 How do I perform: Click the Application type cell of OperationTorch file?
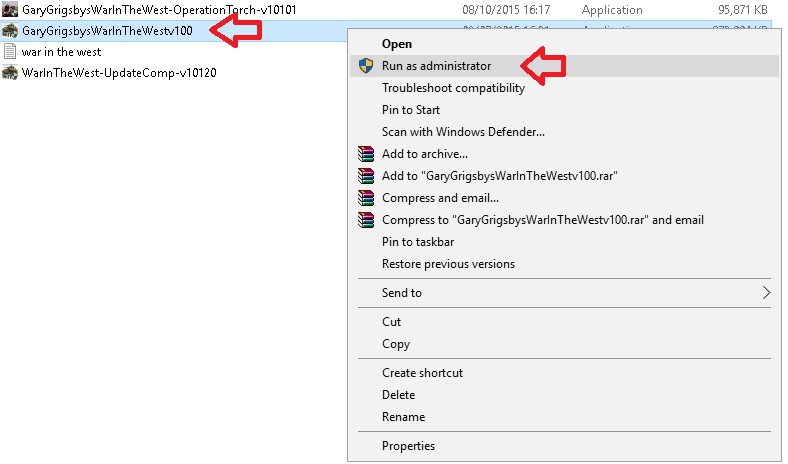(x=612, y=10)
